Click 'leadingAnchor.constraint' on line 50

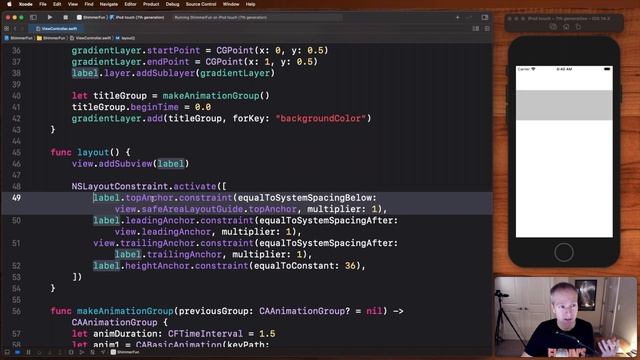click(189, 221)
